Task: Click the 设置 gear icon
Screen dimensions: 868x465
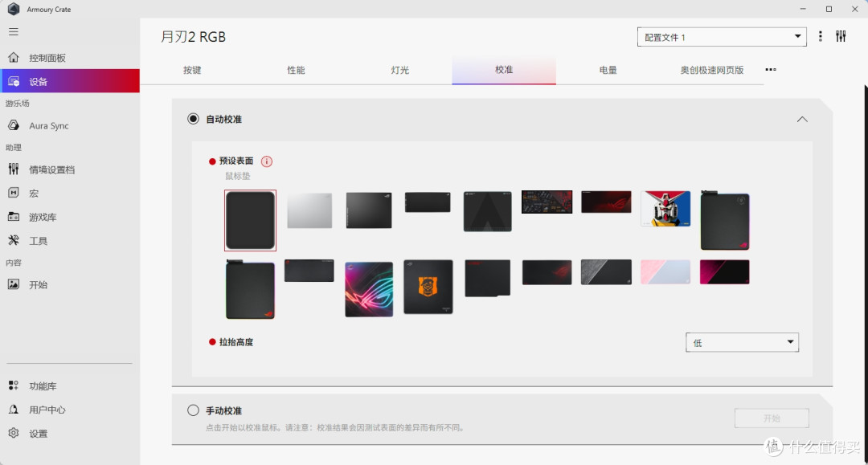Action: (14, 433)
